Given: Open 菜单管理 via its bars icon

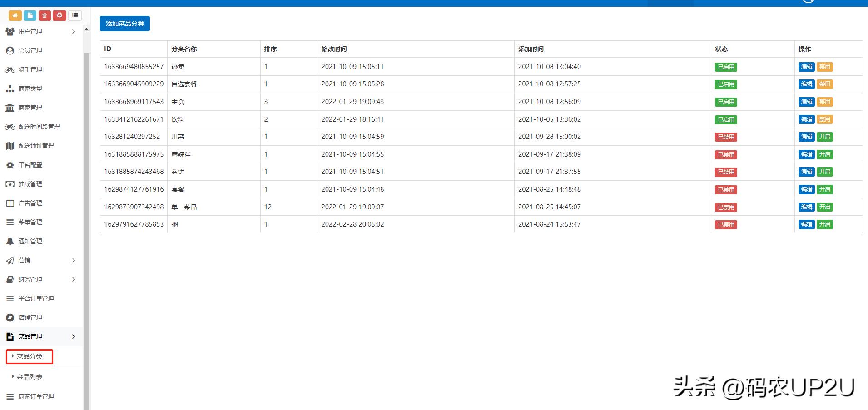Looking at the screenshot, I should click(x=10, y=222).
